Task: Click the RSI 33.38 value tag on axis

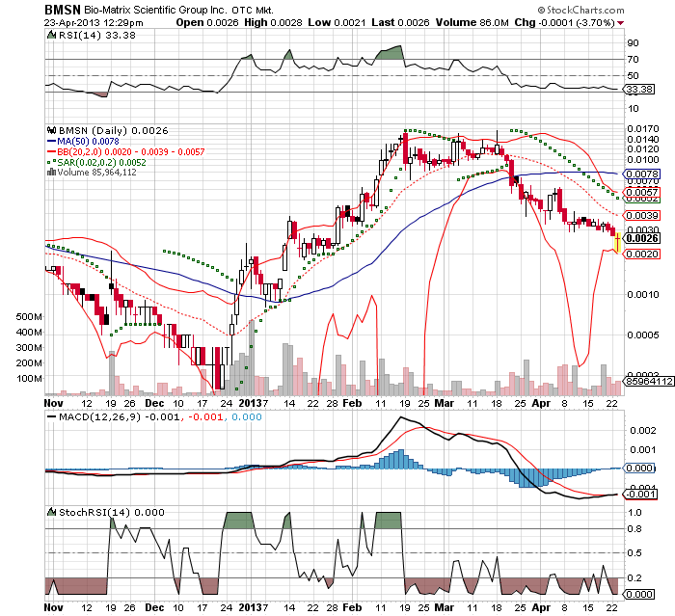Action: [640, 89]
